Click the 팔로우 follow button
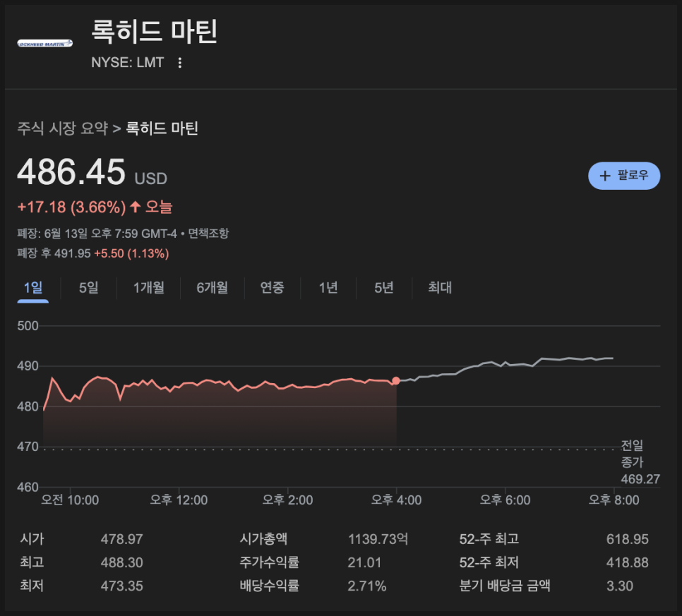This screenshot has height=616, width=682. coord(623,176)
